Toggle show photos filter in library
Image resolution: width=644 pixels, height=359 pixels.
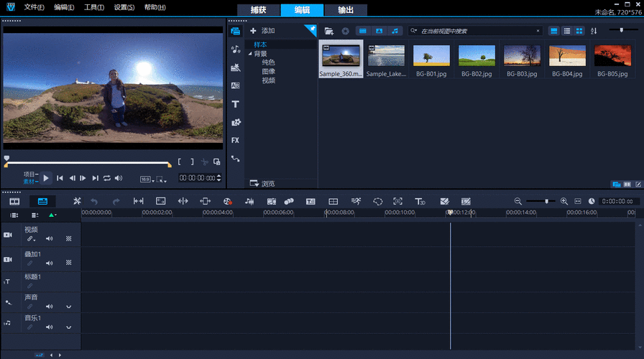379,31
